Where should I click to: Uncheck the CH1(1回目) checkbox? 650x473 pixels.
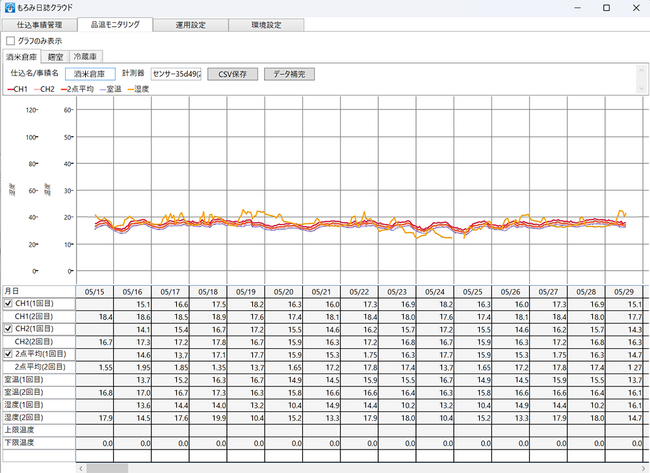10,304
